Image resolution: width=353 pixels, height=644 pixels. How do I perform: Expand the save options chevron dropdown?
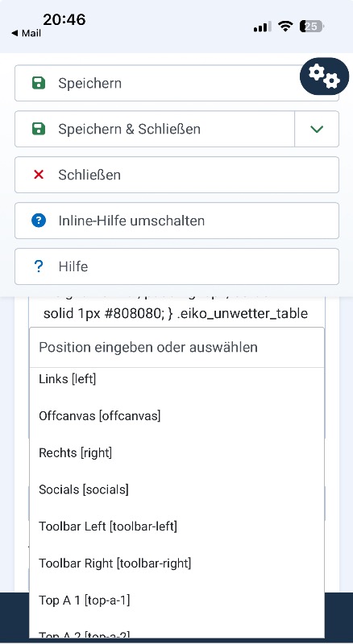(317, 129)
